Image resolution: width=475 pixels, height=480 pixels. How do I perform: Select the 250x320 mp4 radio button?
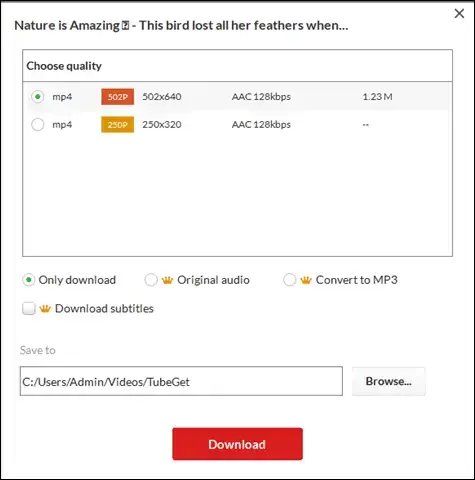click(38, 125)
